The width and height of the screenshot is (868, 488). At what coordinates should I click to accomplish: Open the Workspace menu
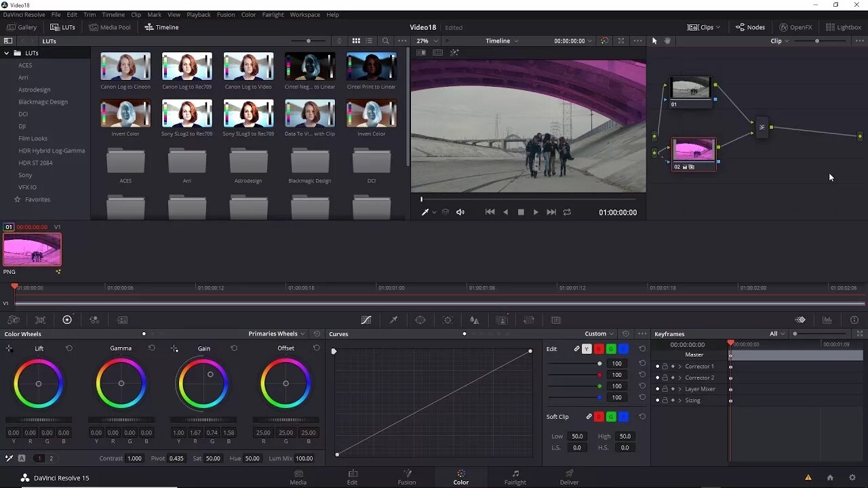tap(304, 14)
